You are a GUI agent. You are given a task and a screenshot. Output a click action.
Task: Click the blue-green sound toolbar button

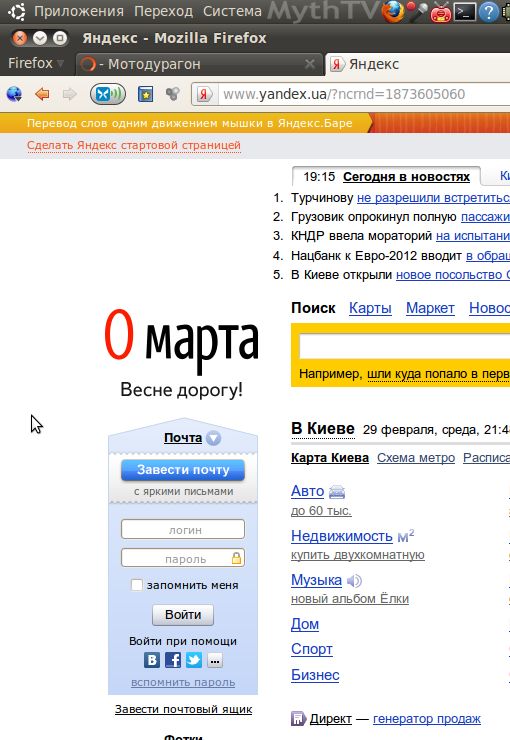(x=108, y=94)
